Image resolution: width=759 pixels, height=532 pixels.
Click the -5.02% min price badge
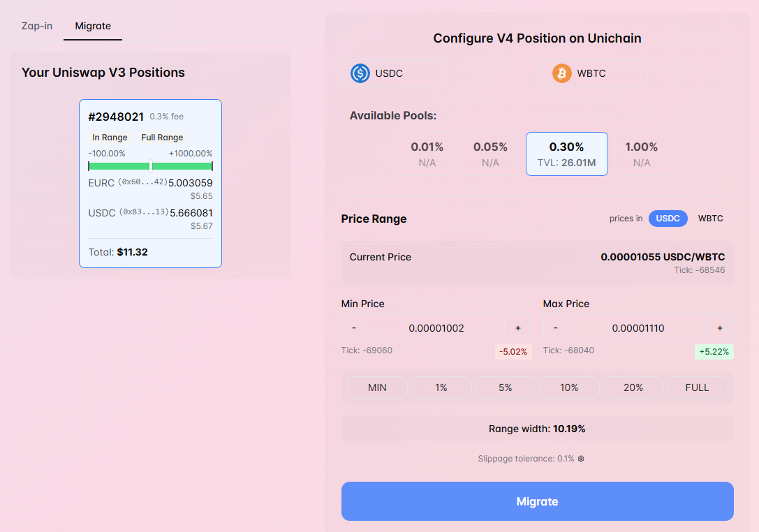click(x=513, y=352)
